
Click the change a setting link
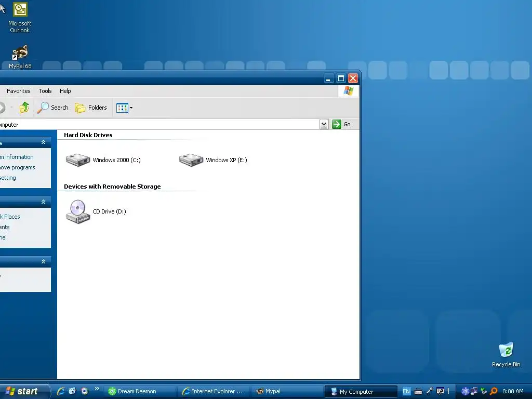8,178
